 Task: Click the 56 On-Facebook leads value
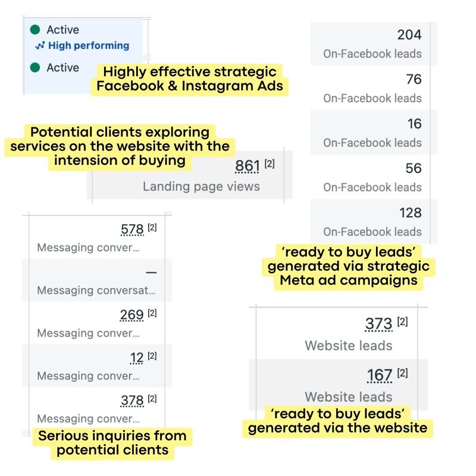[414, 168]
